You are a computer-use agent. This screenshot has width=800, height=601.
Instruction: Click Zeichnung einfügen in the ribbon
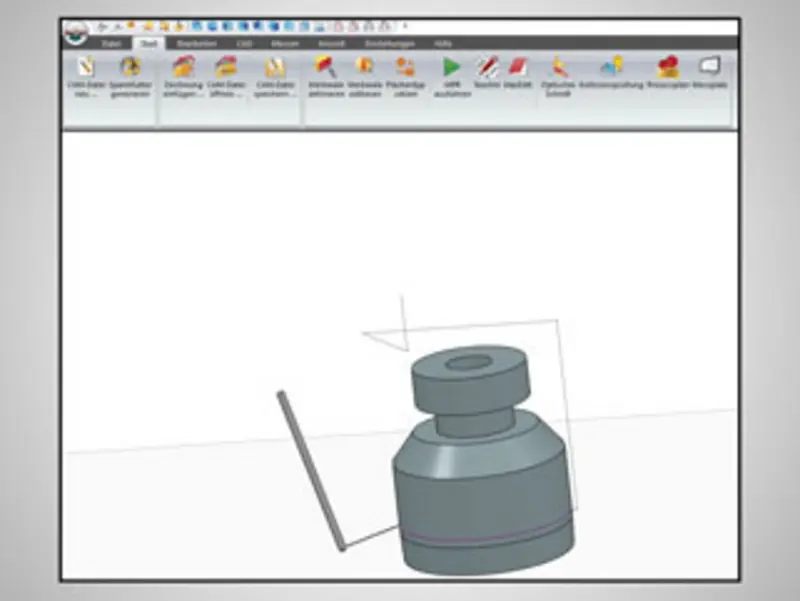pyautogui.click(x=183, y=69)
